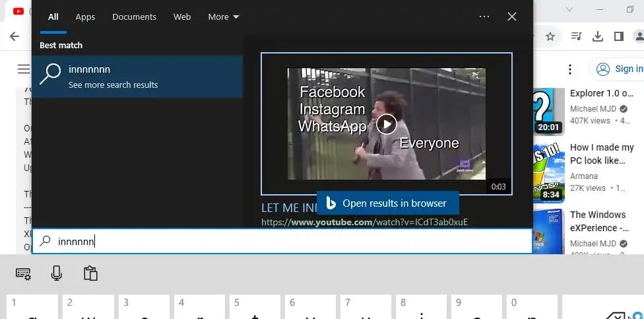Select the 'innnnnnn' best match result
Image resolution: width=644 pixels, height=319 pixels.
pos(137,77)
